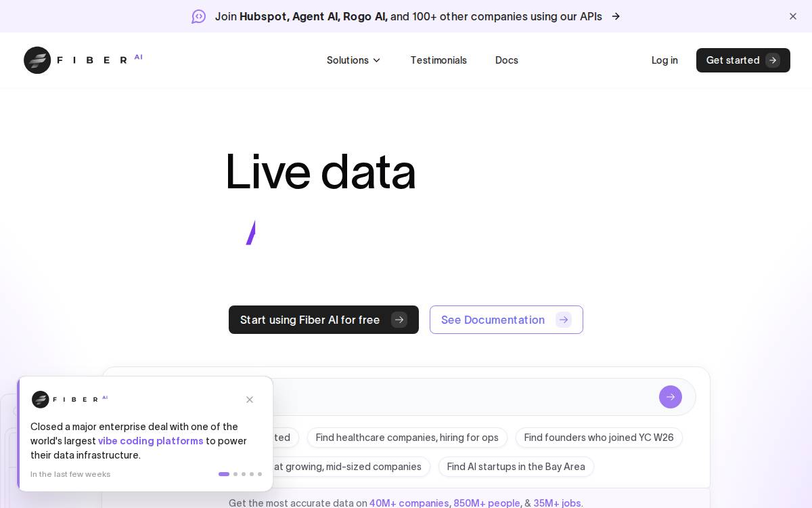Click 'In the last few weeks' text

[70, 474]
